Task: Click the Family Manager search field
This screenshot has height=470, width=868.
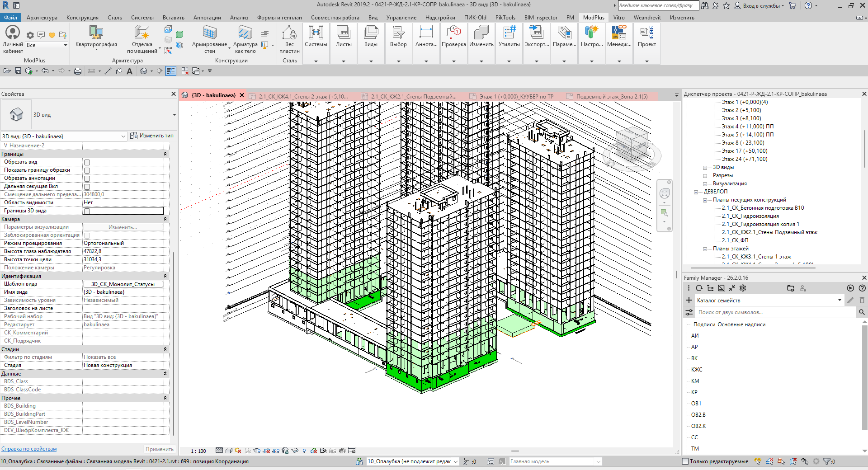Action: coord(775,312)
